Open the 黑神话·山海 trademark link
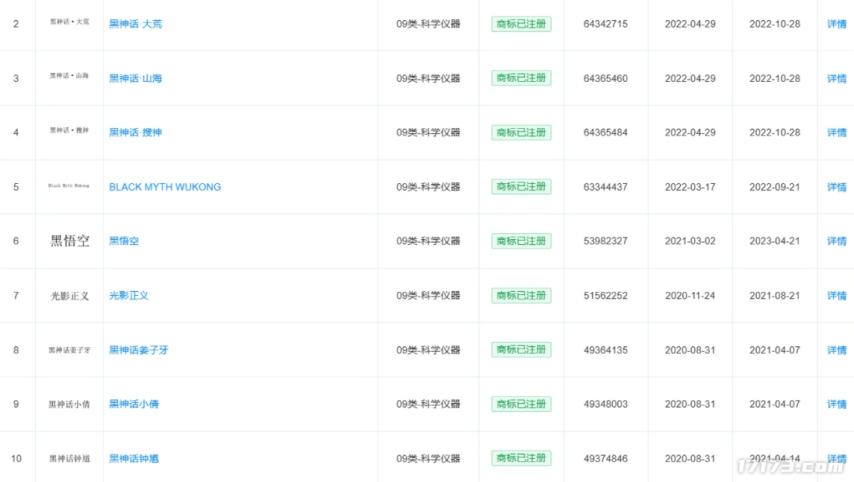854x482 pixels. (136, 78)
